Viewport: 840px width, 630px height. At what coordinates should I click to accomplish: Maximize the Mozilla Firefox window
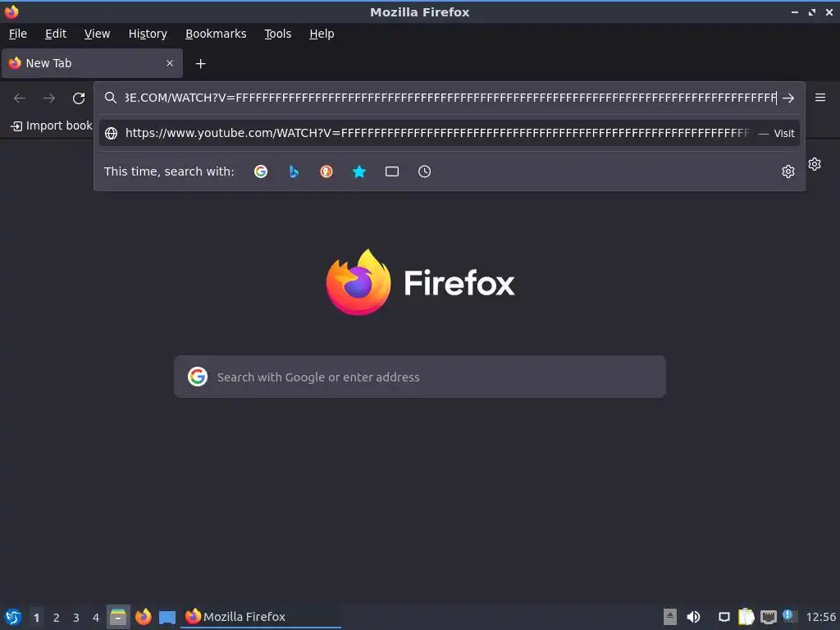(812, 11)
